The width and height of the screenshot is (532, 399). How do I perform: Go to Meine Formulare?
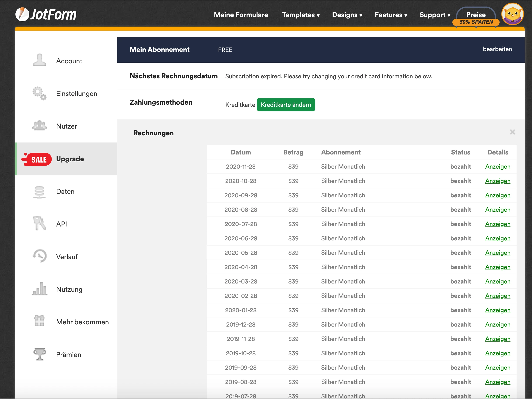pyautogui.click(x=241, y=15)
